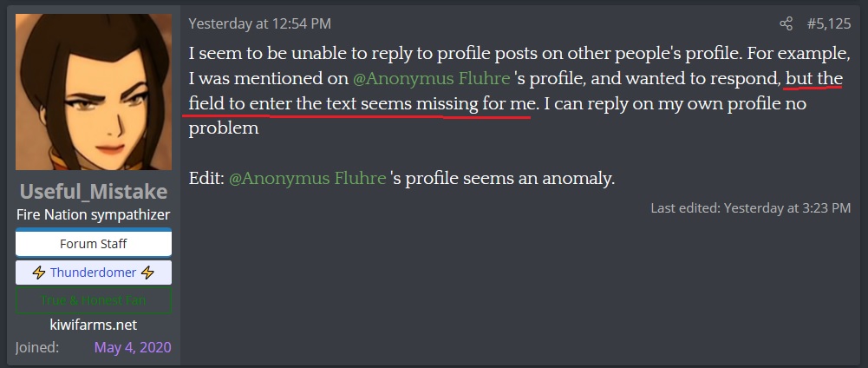The width and height of the screenshot is (868, 368).
Task: Click the kiwifarms.net text under badges
Action: pyautogui.click(x=93, y=325)
